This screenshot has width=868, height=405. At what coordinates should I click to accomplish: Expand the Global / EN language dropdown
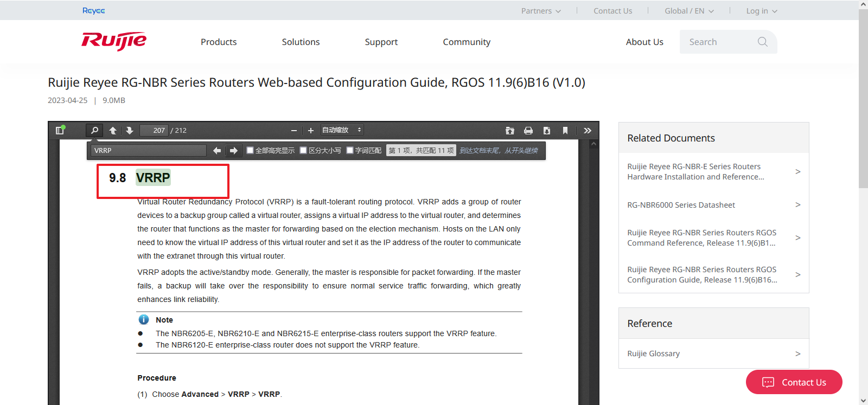pos(689,11)
